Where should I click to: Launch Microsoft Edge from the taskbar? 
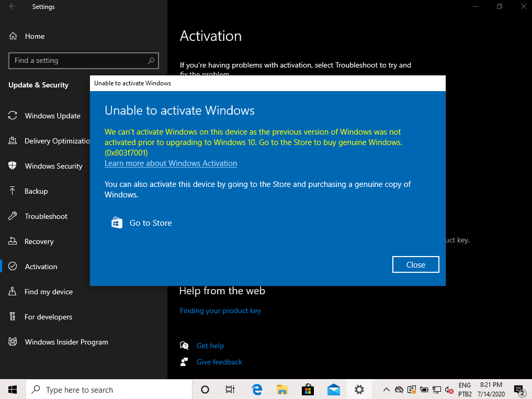coord(257,390)
